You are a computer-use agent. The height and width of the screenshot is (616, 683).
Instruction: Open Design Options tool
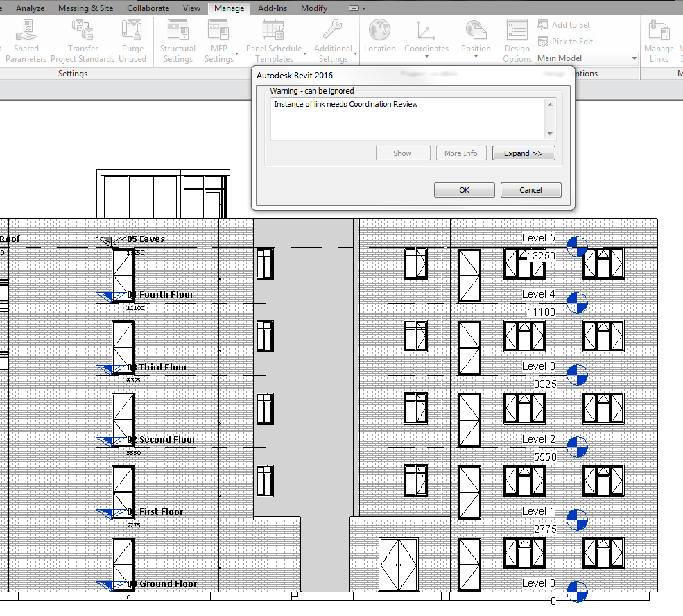pos(517,42)
